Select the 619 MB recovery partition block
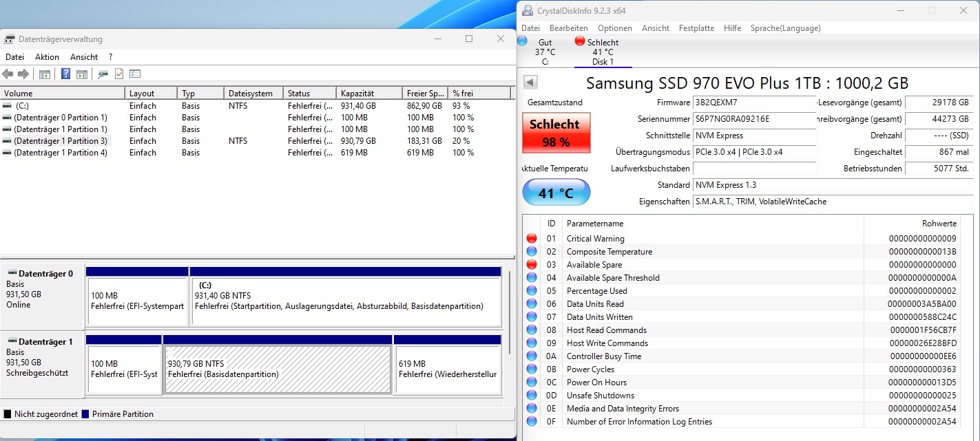Image resolution: width=980 pixels, height=441 pixels. coord(448,365)
